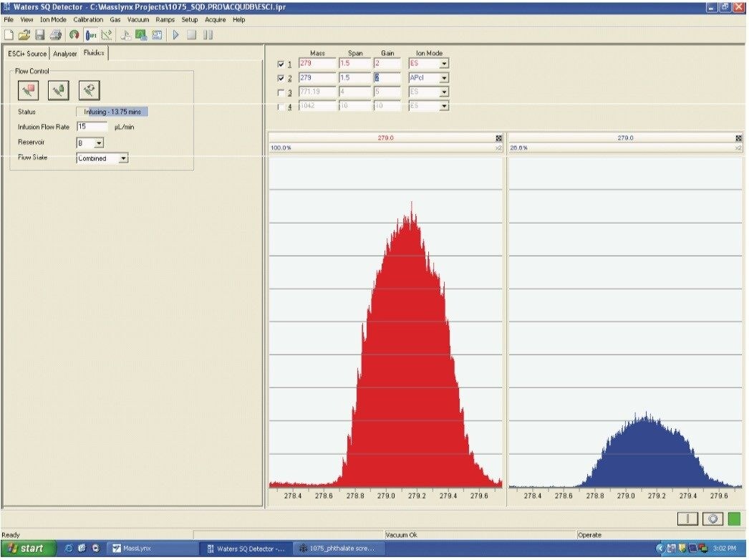749x560 pixels.
Task: Switch to the ESCi+ Source tab
Action: (x=27, y=54)
